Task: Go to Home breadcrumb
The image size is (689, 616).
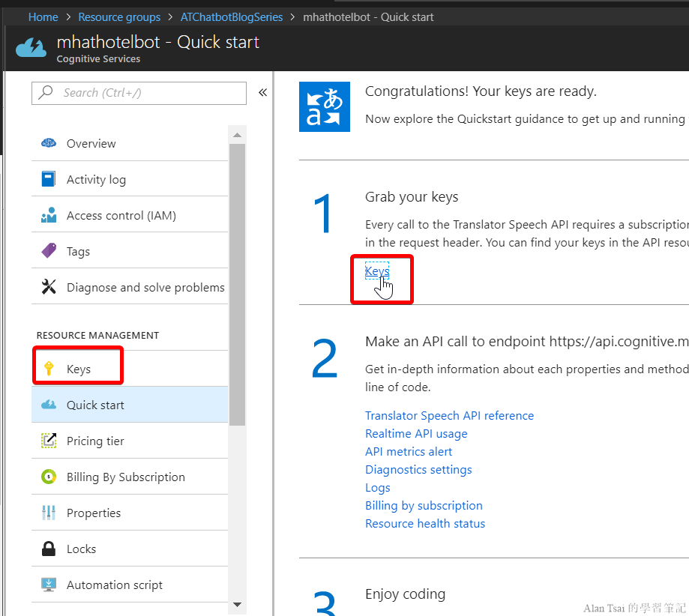Action: [x=43, y=17]
